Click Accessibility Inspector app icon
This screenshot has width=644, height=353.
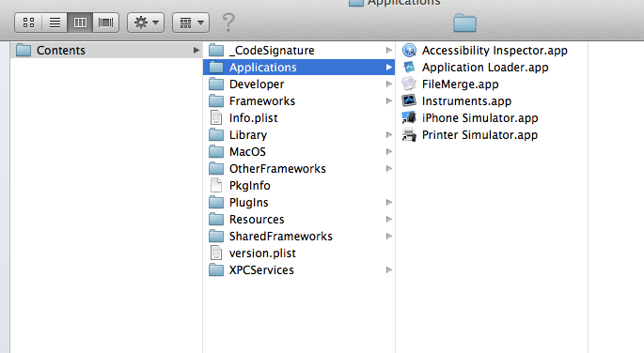409,50
